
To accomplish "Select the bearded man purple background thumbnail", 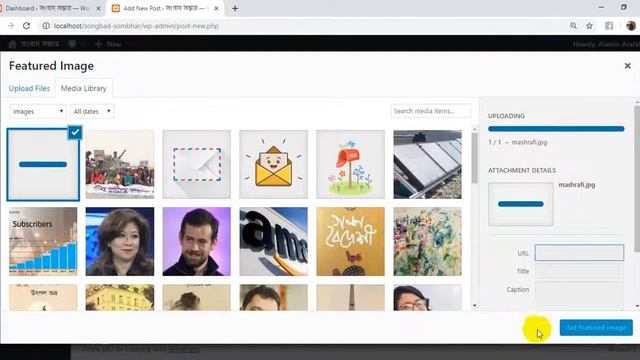I will [x=197, y=241].
